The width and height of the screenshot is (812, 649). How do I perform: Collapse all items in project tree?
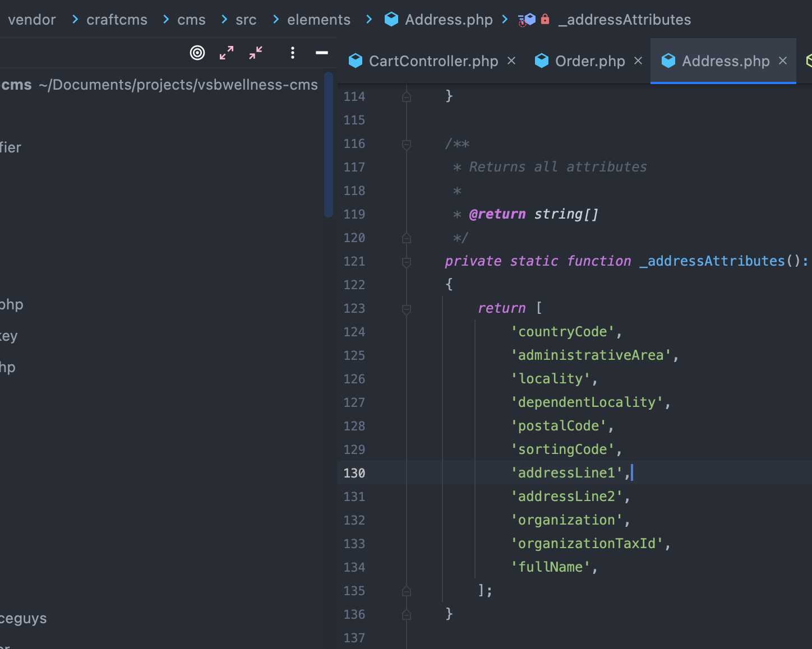click(x=256, y=53)
